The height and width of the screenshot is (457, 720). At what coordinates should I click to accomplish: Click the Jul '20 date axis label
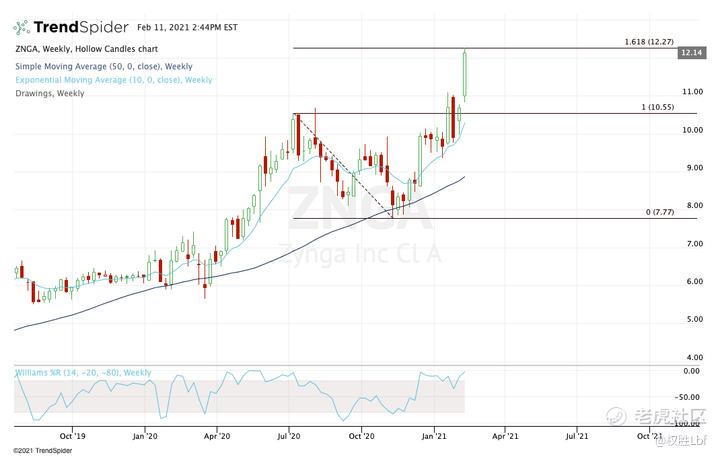coord(288,436)
